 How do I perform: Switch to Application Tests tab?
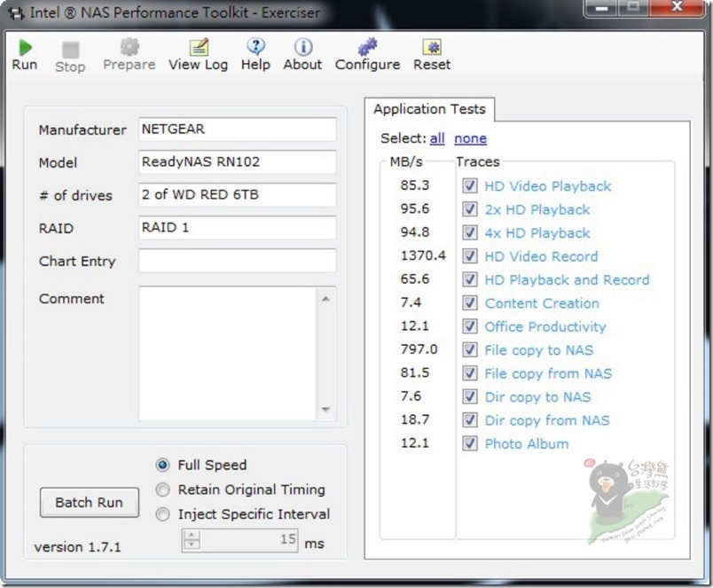click(x=429, y=109)
